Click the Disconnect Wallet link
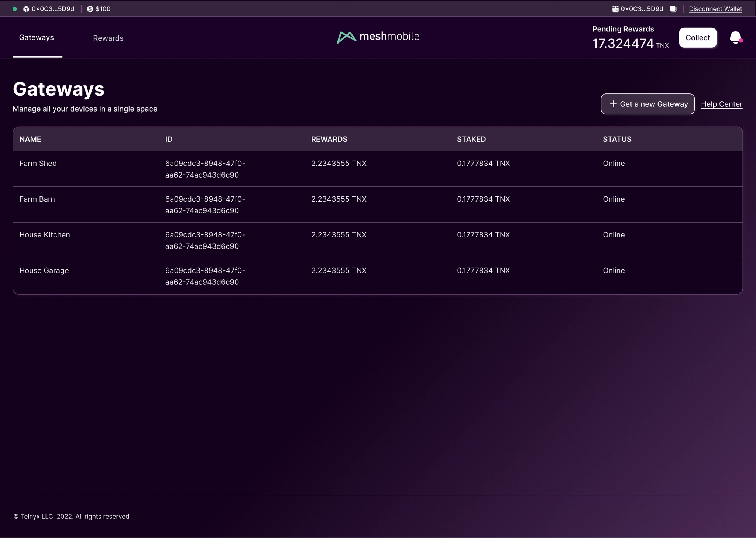 [x=715, y=9]
